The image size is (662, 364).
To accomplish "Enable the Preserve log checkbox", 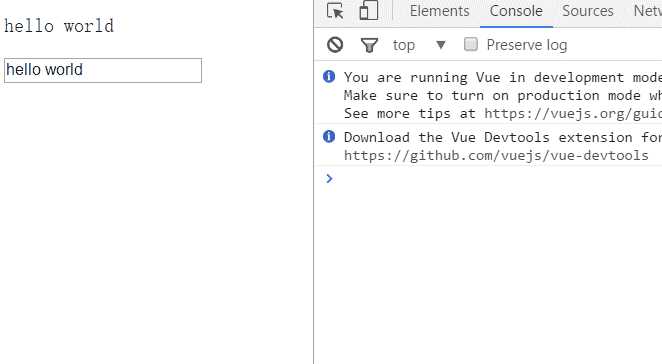I will click(x=471, y=44).
